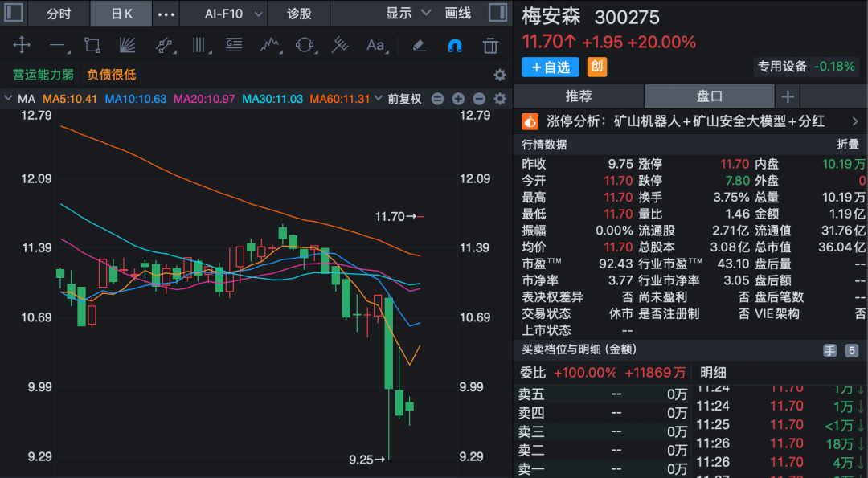Toggle the 手 unit button
This screenshot has width=868, height=478.
(829, 350)
